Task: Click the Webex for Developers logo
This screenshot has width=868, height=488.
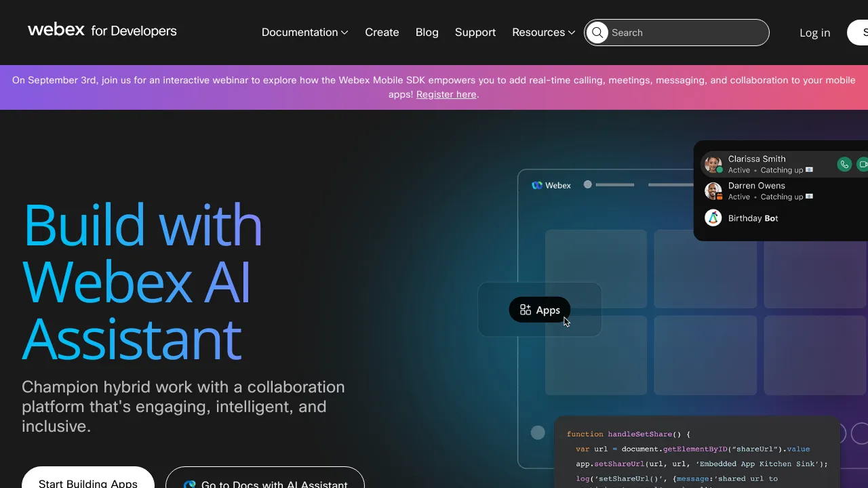Action: [102, 30]
